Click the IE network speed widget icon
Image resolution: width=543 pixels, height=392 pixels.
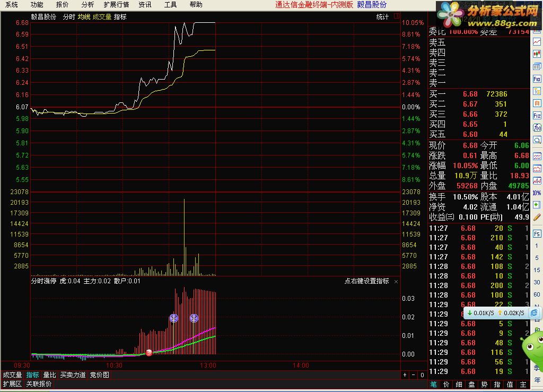(x=534, y=313)
